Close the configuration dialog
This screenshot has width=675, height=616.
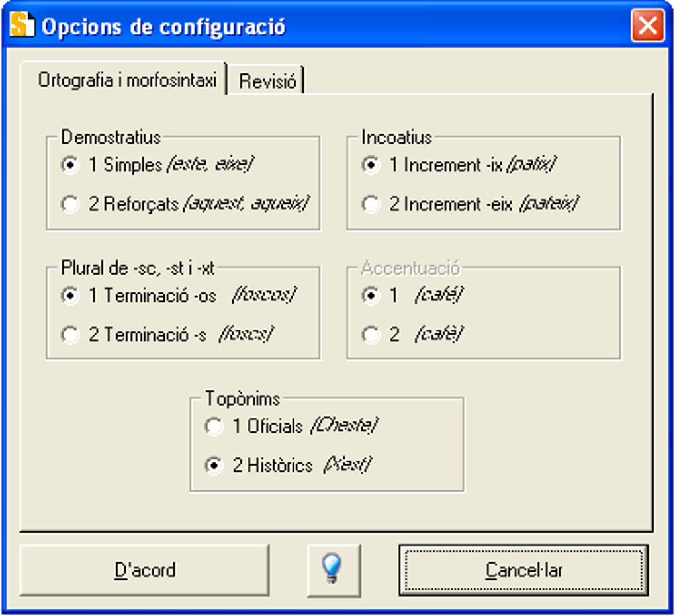[x=647, y=26]
